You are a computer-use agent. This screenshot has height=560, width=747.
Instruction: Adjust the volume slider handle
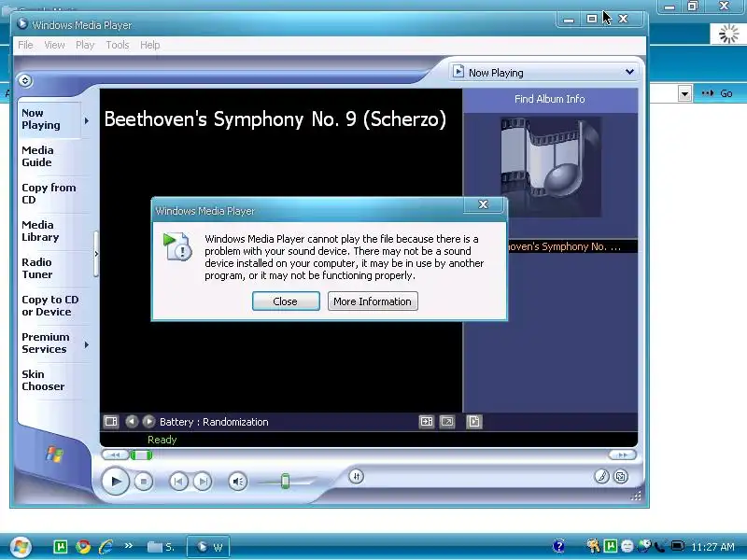coord(285,481)
